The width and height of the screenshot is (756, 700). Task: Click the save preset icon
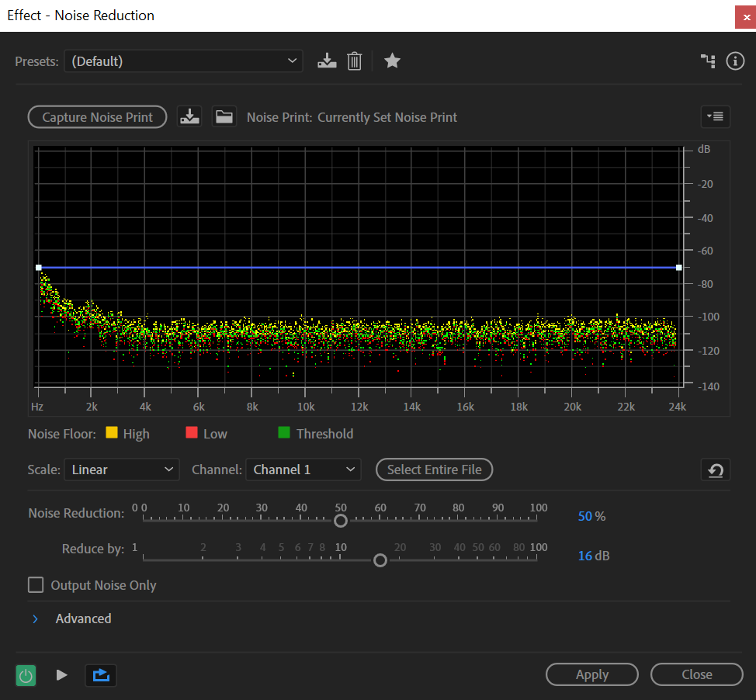pyautogui.click(x=327, y=61)
